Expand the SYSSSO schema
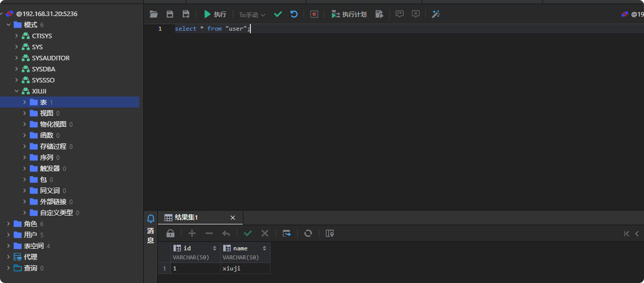 pos(17,80)
